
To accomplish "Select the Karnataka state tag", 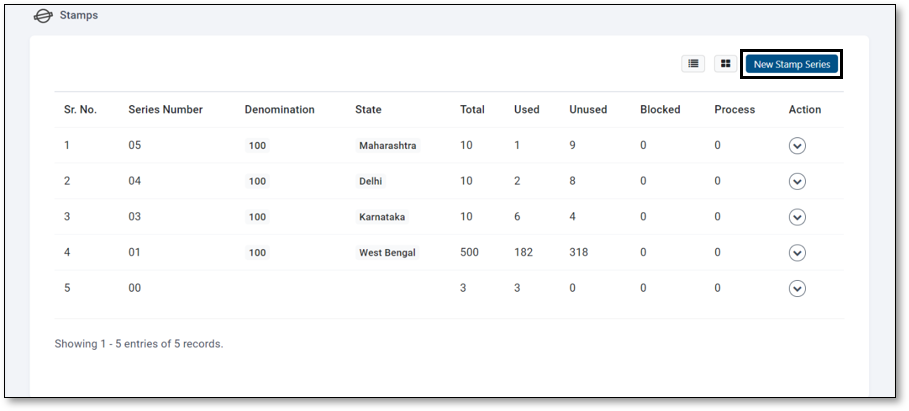I will click(382, 217).
